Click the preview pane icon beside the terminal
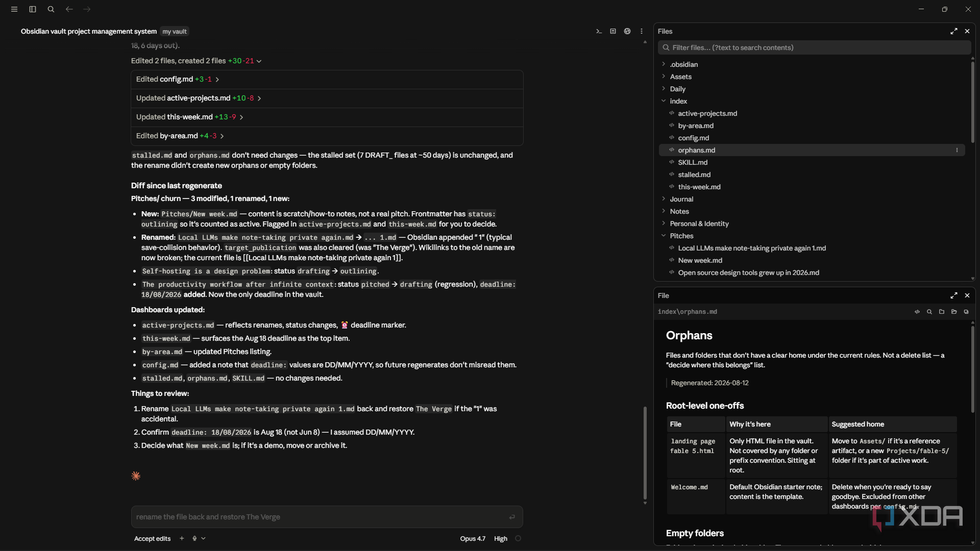 613,31
